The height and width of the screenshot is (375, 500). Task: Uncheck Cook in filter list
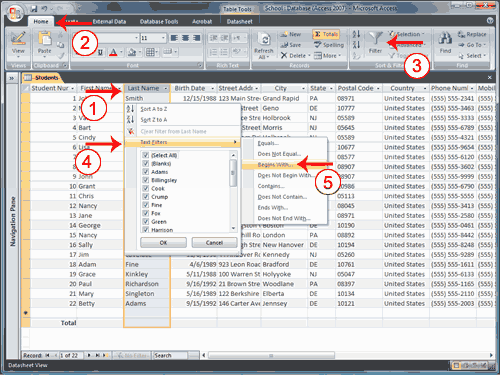[146, 189]
